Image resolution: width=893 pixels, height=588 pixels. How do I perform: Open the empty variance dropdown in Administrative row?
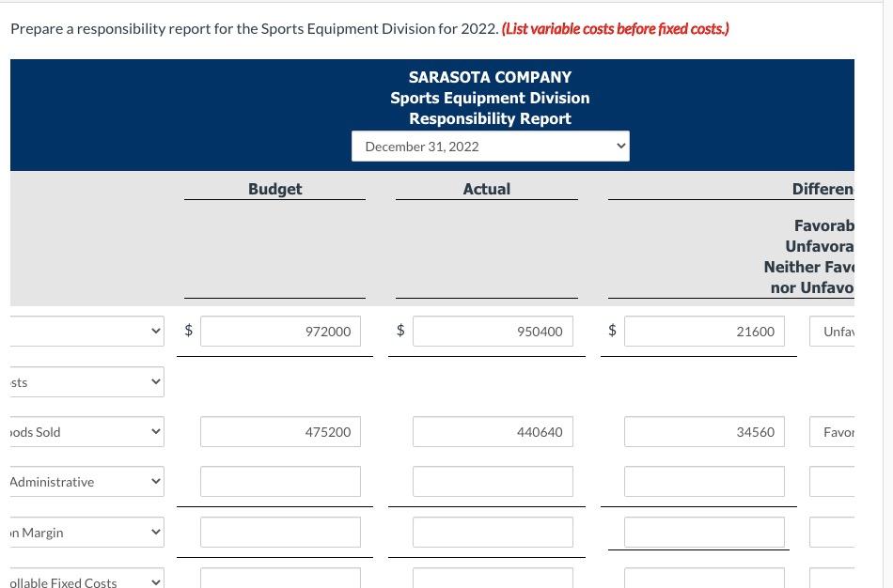point(832,482)
